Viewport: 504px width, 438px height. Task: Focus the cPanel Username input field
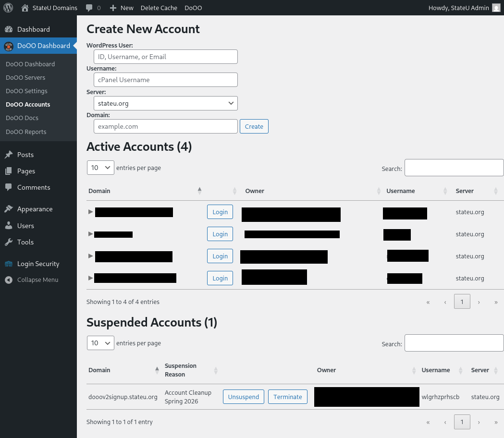point(166,80)
